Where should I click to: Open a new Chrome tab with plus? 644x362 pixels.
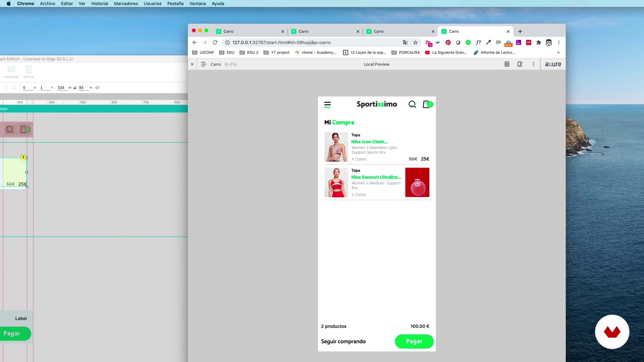(x=520, y=32)
